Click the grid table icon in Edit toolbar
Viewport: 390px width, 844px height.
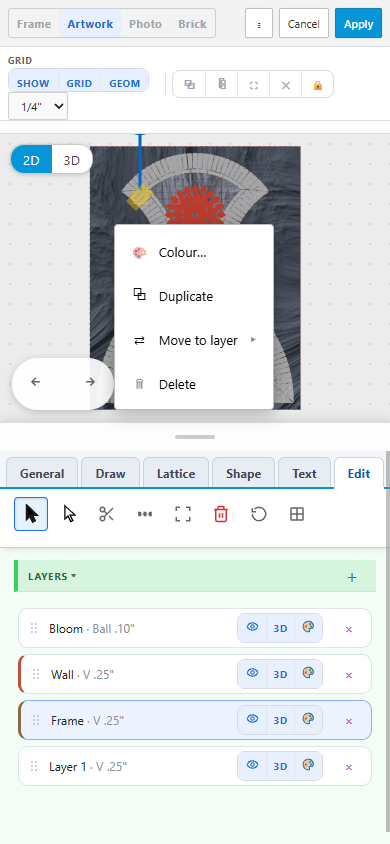[x=297, y=514]
